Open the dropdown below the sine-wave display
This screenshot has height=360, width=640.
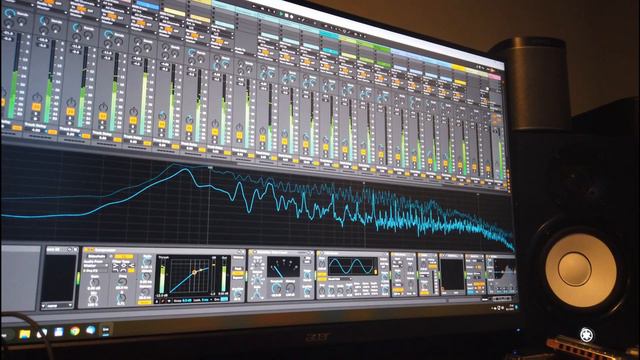340,279
